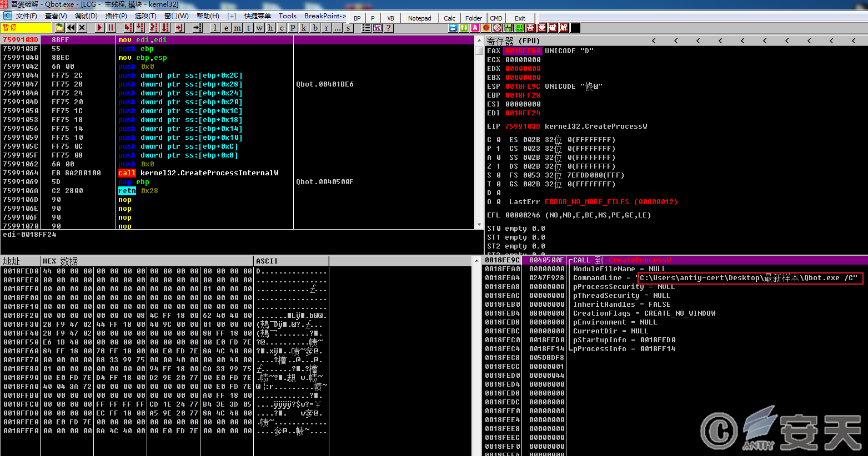Open the CPU window with the 'c' icon
This screenshot has height=456, width=868.
tap(282, 28)
